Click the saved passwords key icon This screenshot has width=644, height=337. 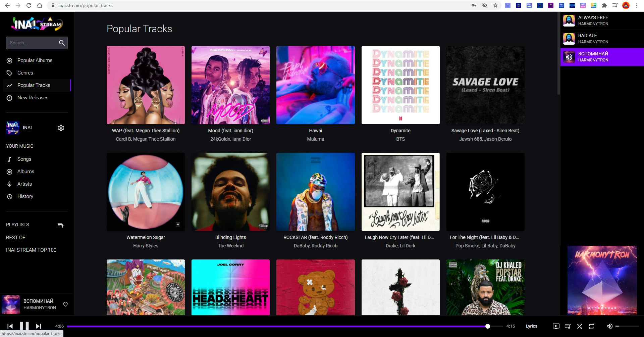(474, 5)
